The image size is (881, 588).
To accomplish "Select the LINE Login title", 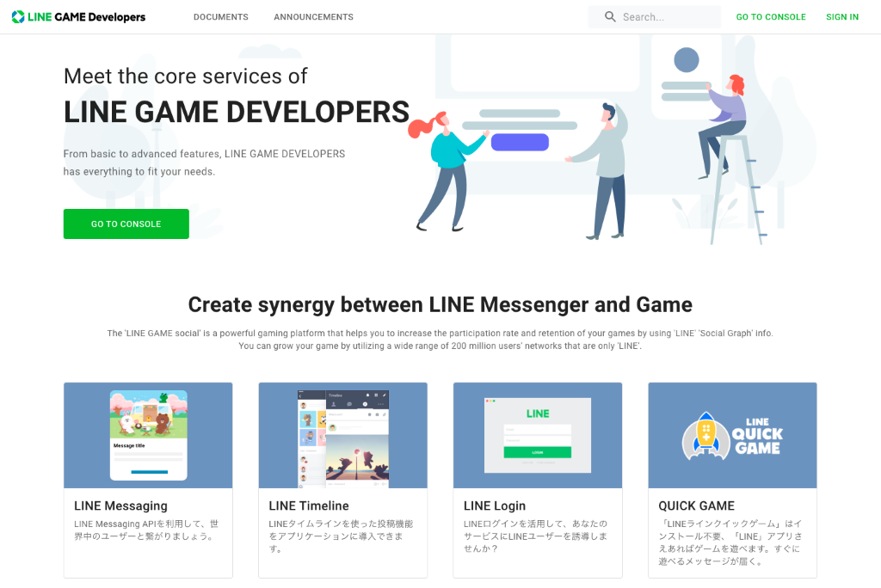I will [x=495, y=505].
